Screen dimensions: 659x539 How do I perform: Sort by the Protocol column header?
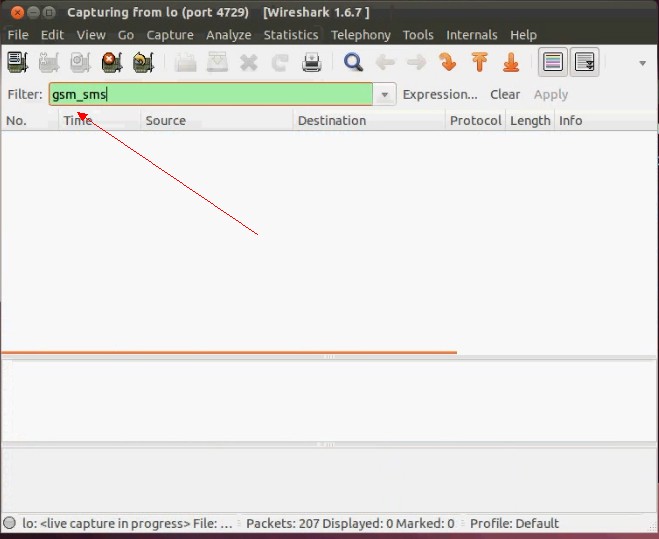475,121
